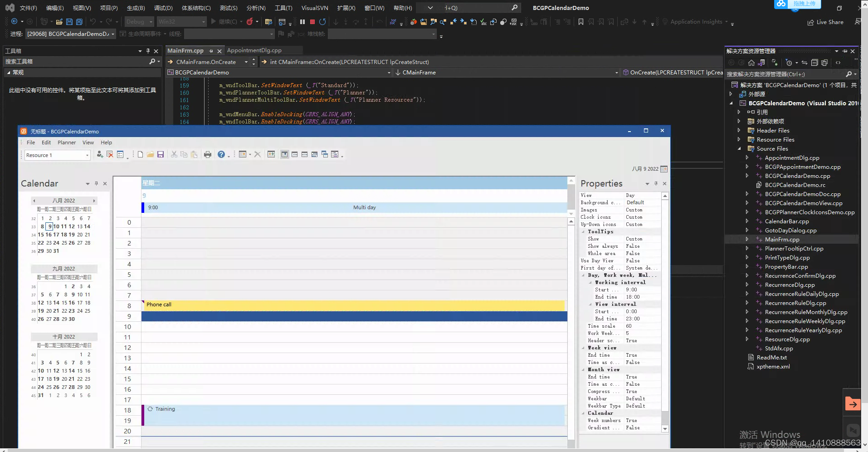Toggle auto-hide pin on the Calendar pane
The height and width of the screenshot is (452, 868).
(96, 184)
